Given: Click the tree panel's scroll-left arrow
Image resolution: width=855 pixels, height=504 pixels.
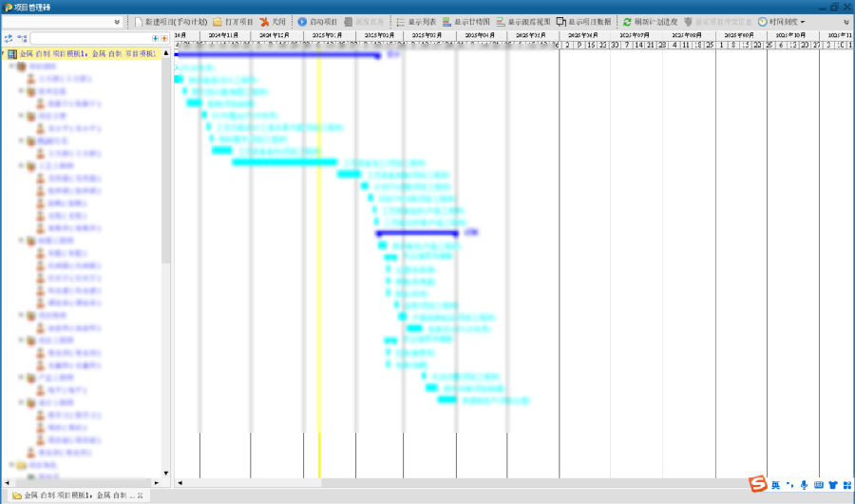Looking at the screenshot, I should (7, 483).
